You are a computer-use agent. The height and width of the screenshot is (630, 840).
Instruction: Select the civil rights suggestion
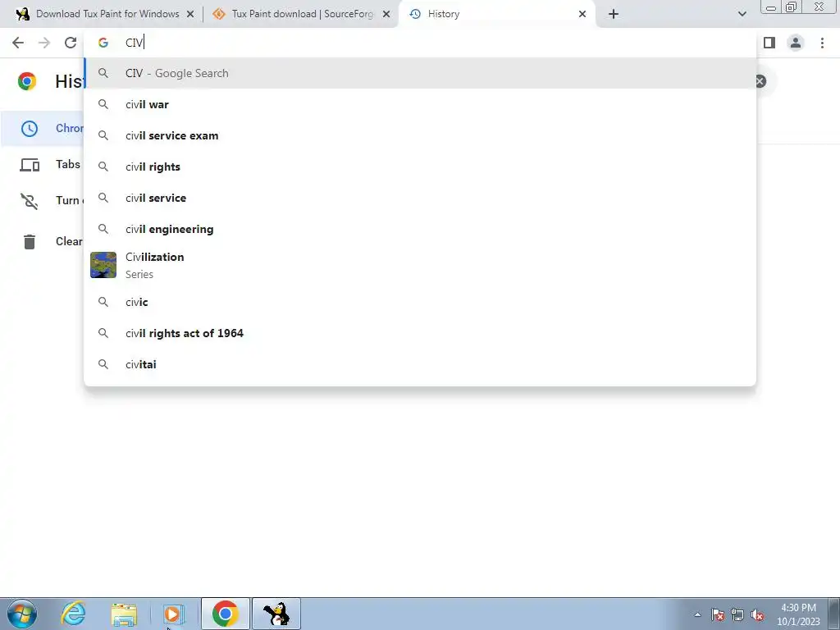[x=420, y=167]
